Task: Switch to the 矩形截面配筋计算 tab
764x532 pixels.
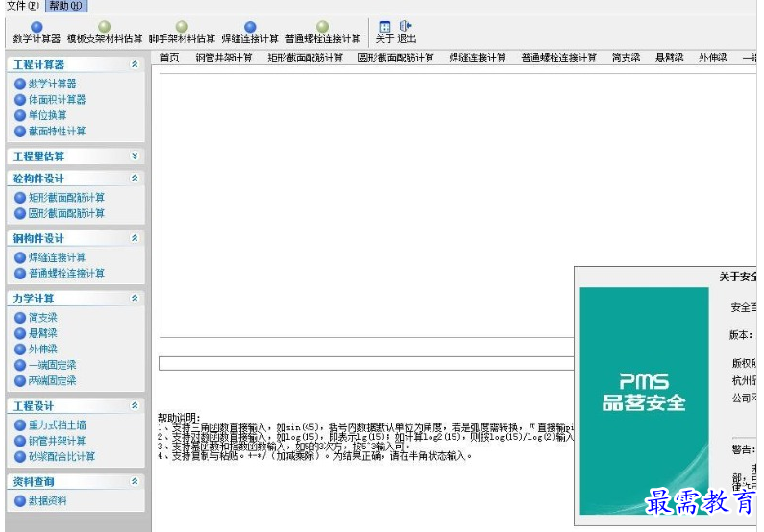Action: [306, 58]
